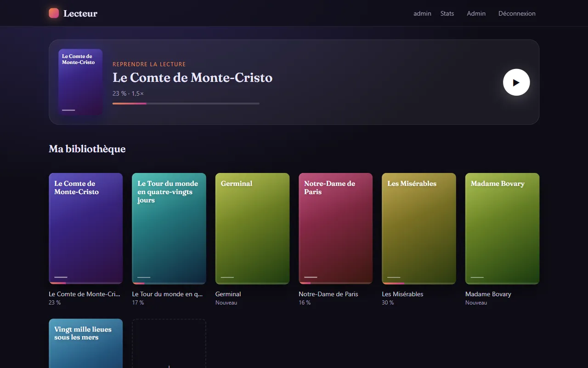Click the Ma bibliothèque heading

87,149
